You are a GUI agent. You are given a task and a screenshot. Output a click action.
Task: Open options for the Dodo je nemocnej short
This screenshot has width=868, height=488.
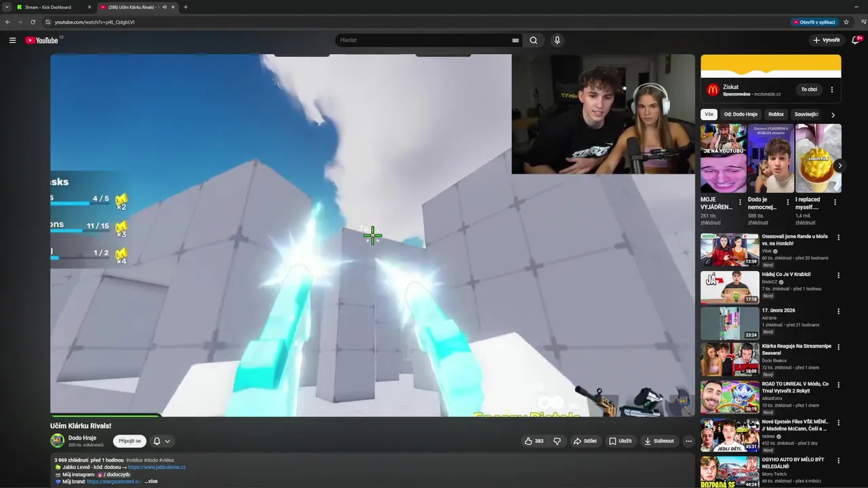click(x=787, y=202)
